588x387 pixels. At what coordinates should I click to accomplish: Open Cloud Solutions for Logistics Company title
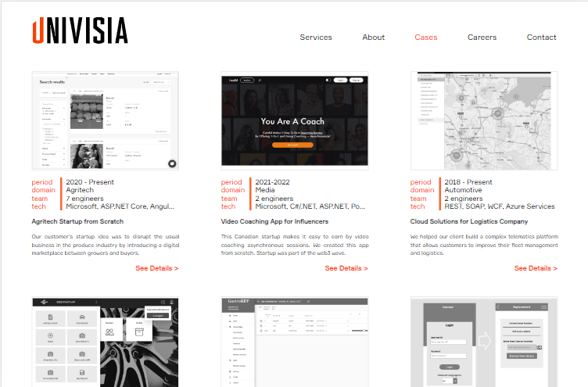(469, 221)
